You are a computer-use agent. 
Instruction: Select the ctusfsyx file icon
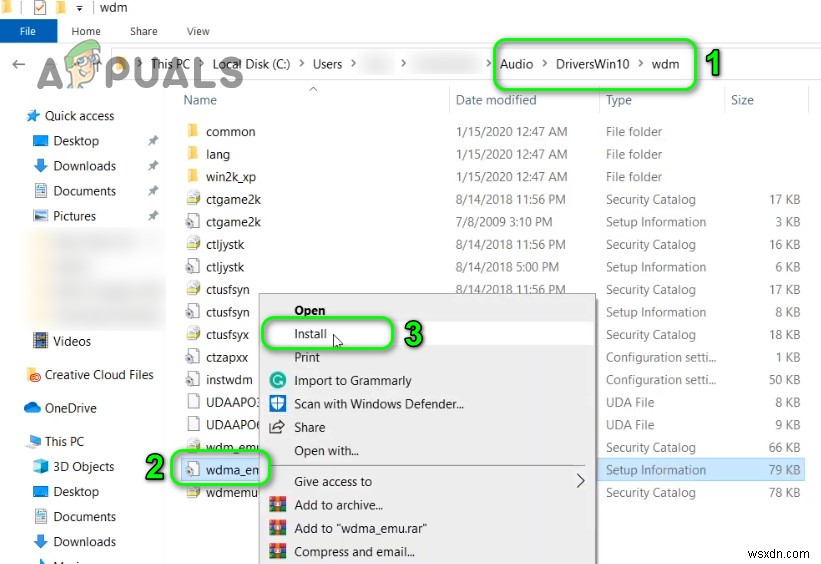[x=193, y=334]
